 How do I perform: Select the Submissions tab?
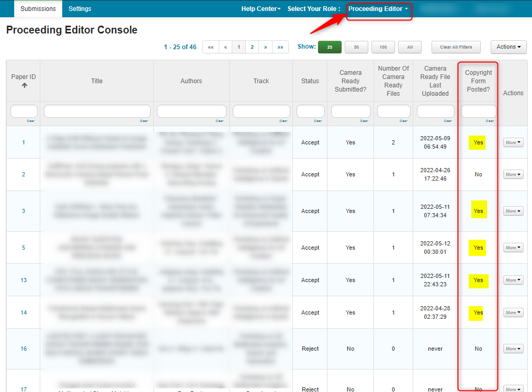(x=38, y=9)
